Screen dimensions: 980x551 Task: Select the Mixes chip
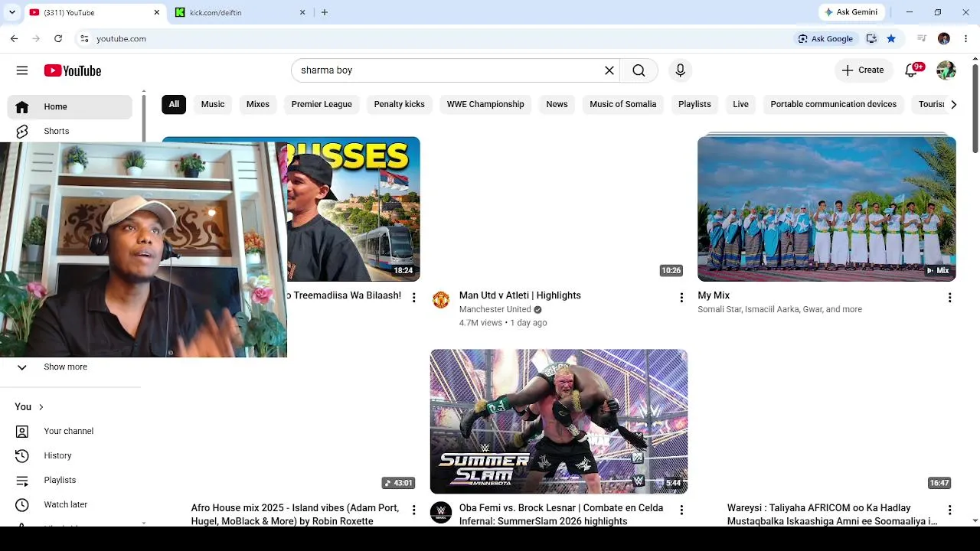coord(258,104)
